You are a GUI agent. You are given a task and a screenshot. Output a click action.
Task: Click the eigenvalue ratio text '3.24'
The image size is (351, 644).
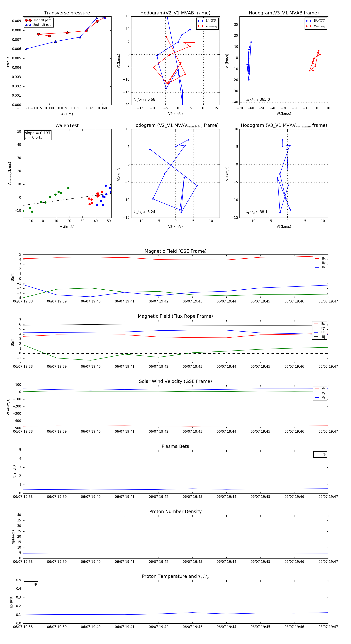pos(151,212)
